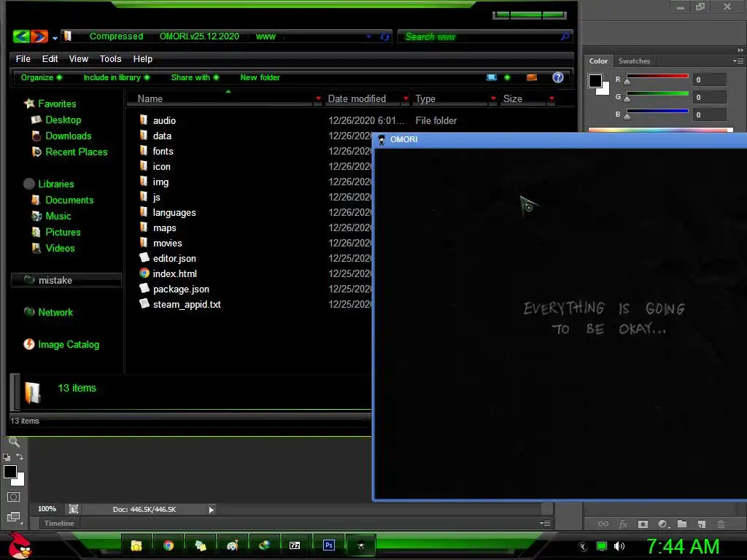
Task: Open the recent locations dropdown arrow
Action: [55, 38]
